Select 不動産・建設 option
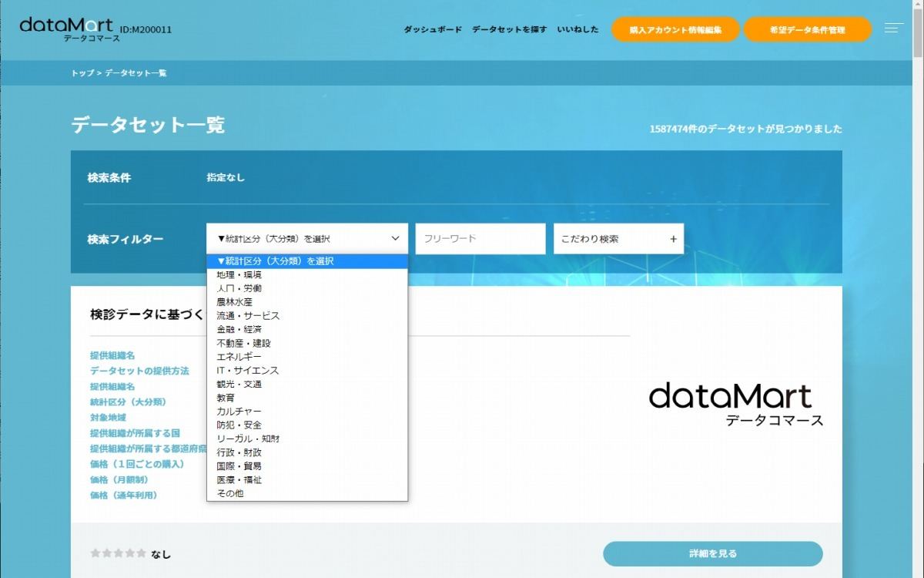924x578 pixels. coord(307,343)
